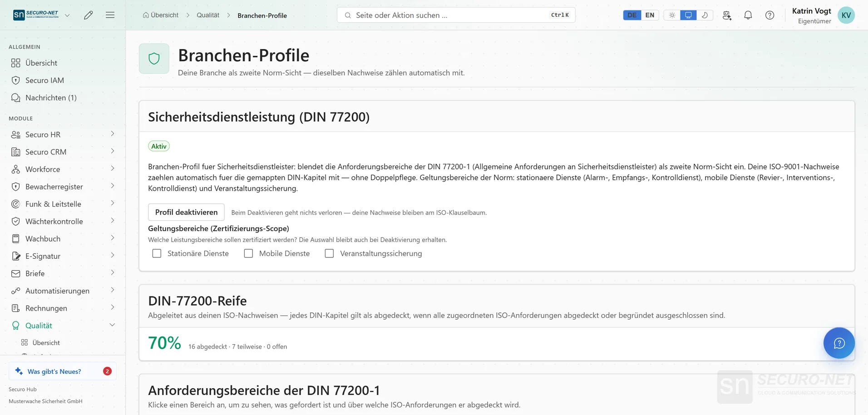This screenshot has height=415, width=868.
Task: Check the Veranstaltungssicherung checkbox
Action: (x=329, y=253)
